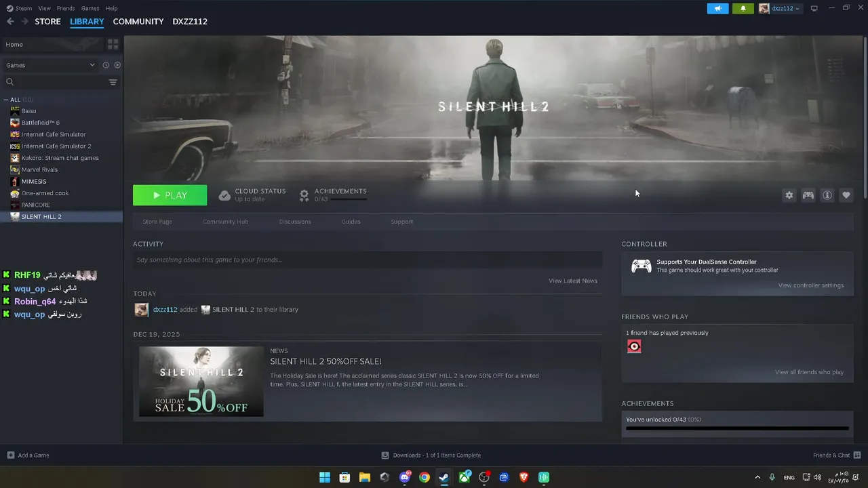Open the Store Page link
Screen dimensions: 868x488
(157, 222)
